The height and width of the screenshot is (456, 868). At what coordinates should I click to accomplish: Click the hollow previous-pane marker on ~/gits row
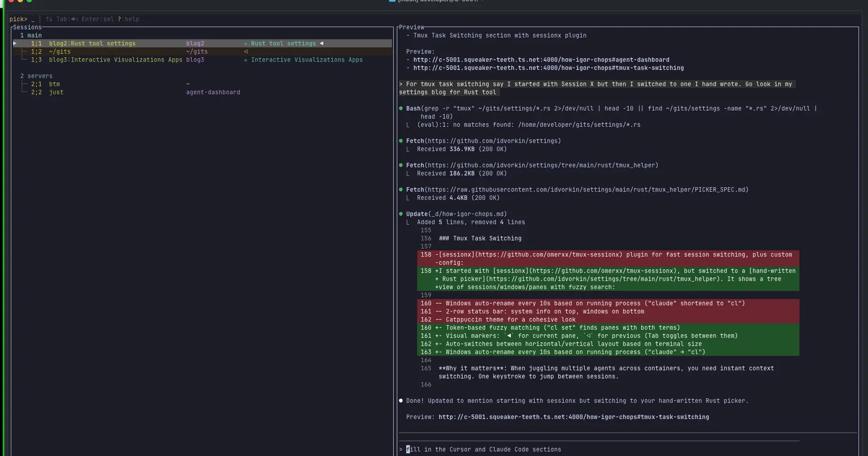[246, 51]
